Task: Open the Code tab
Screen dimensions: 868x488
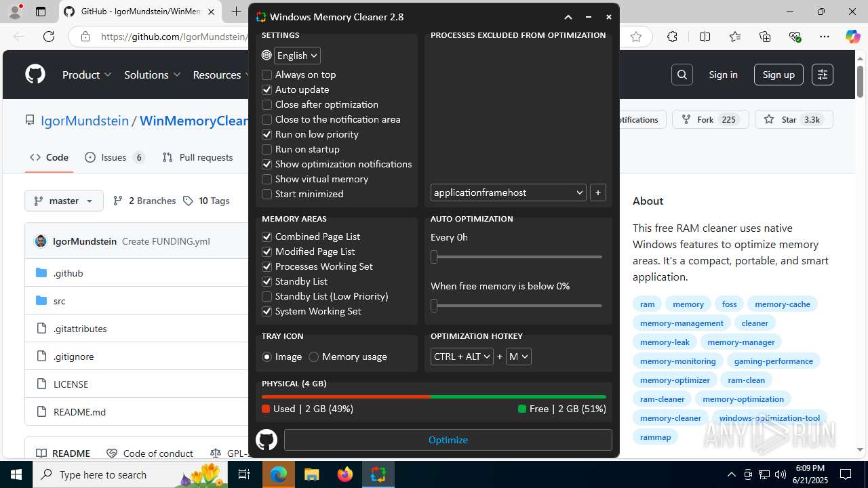Action: click(49, 157)
